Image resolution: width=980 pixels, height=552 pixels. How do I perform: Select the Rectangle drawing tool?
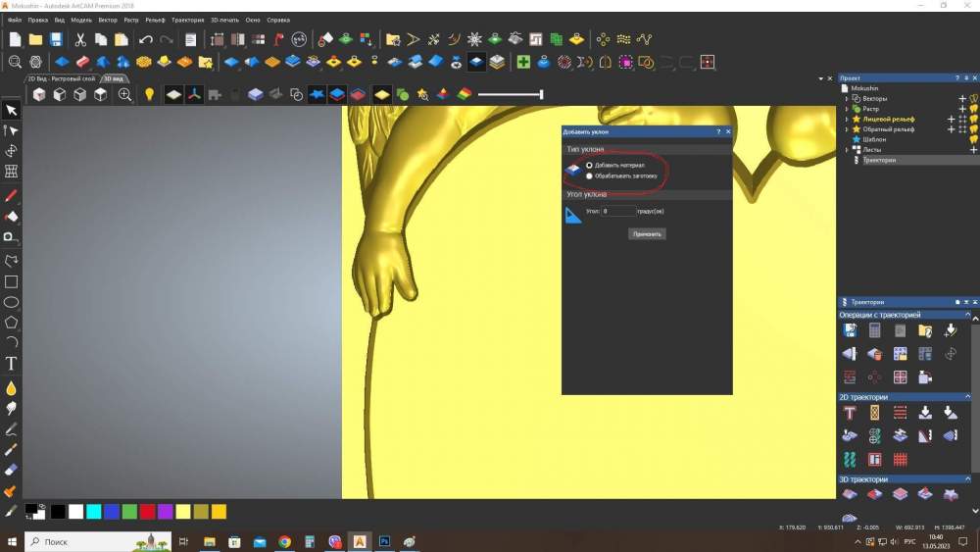tap(12, 282)
